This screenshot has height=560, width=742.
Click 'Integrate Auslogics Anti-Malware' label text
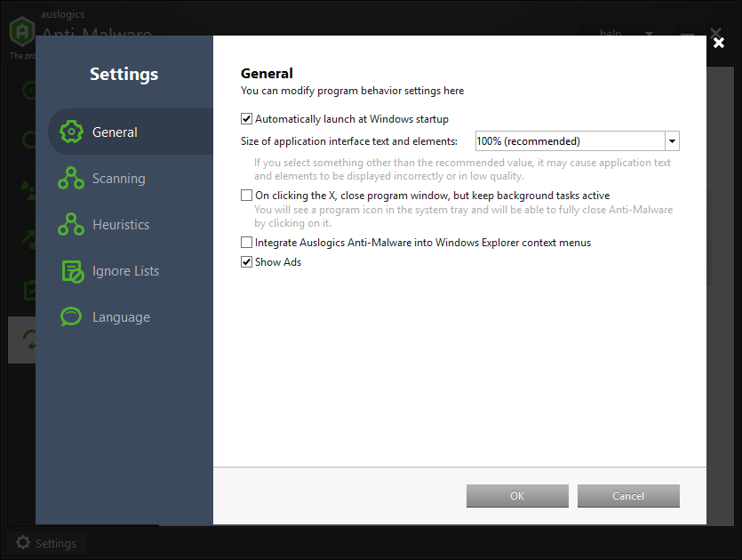click(423, 243)
